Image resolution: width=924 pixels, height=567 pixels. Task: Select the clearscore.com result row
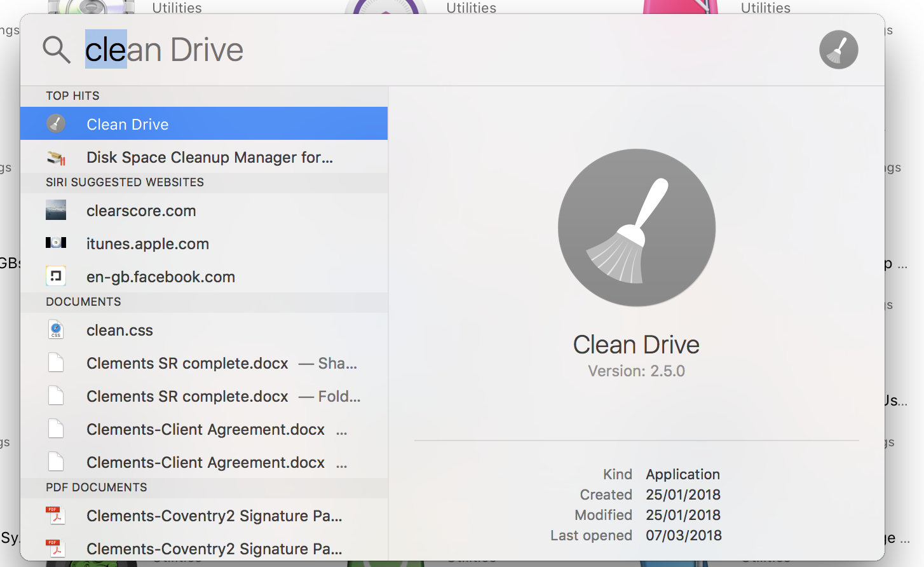point(141,210)
